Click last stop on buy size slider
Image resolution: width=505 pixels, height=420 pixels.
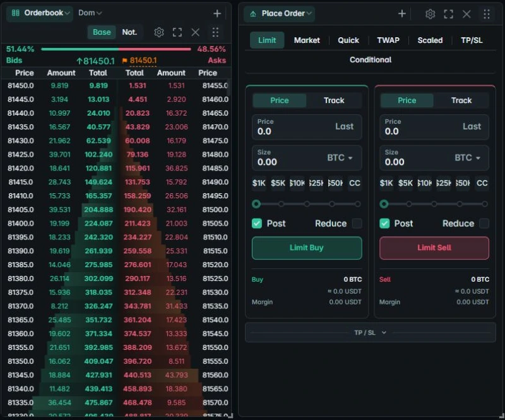(x=357, y=204)
